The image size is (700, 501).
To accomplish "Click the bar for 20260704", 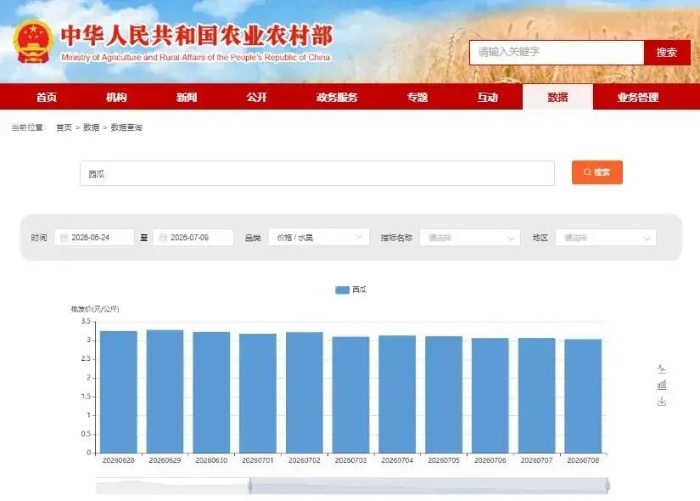I will [397, 394].
